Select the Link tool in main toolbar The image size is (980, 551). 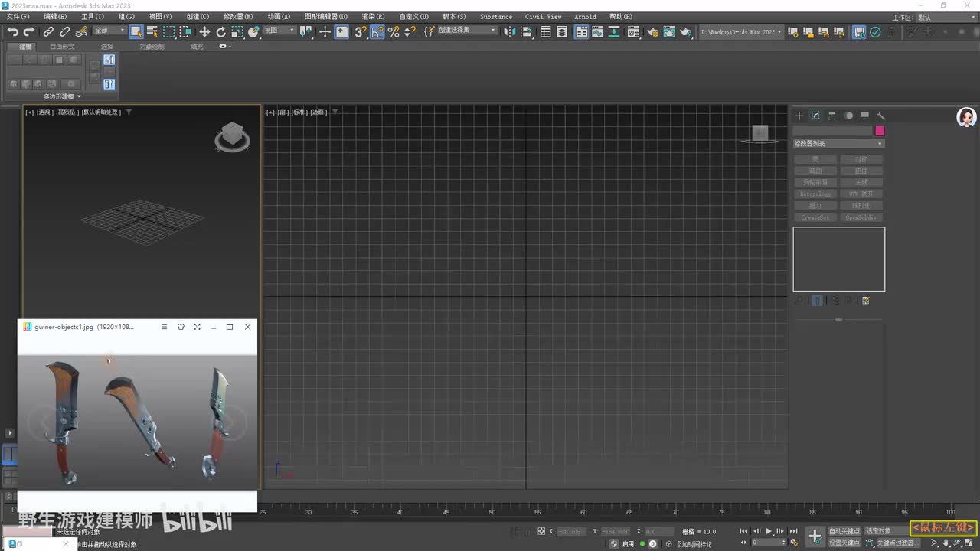(x=48, y=31)
